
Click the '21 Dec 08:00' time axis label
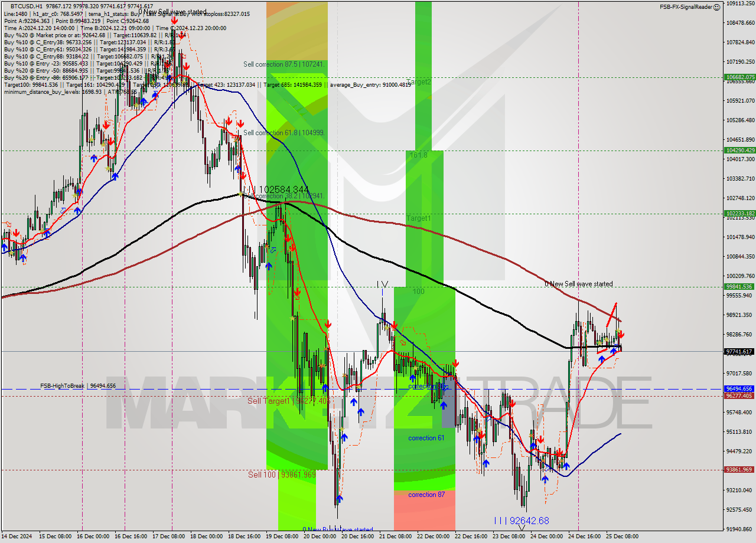[x=395, y=537]
